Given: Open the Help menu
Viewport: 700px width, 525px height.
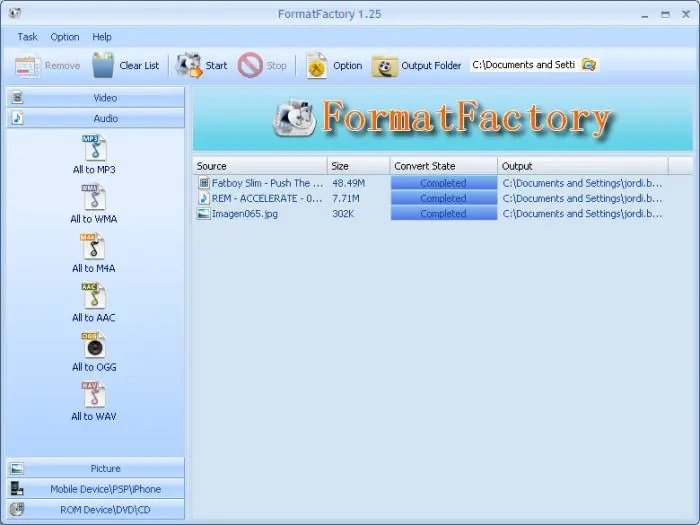Looking at the screenshot, I should tap(102, 37).
